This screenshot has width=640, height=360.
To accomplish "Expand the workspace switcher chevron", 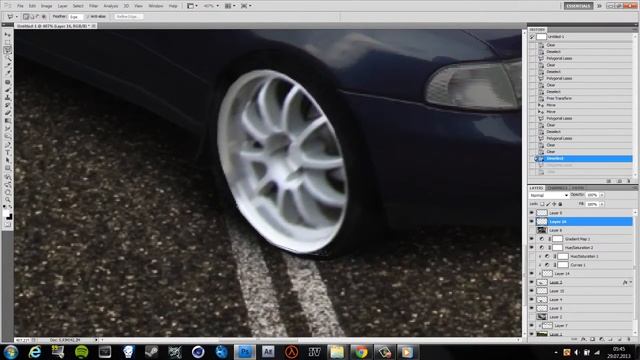I will (599, 6).
